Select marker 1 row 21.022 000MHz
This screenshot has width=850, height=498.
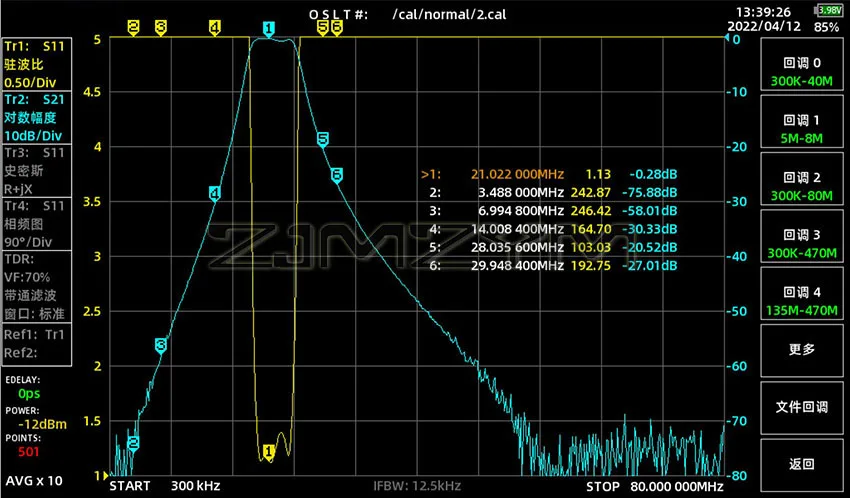pyautogui.click(x=549, y=174)
